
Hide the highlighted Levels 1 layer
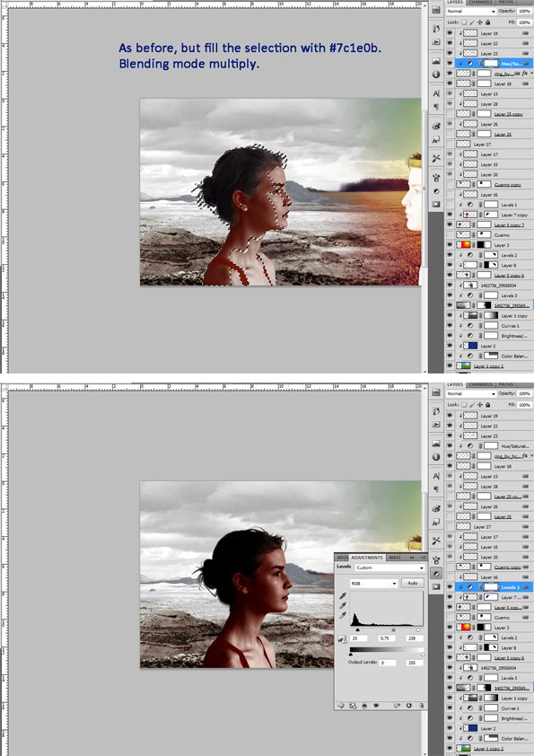[x=450, y=587]
